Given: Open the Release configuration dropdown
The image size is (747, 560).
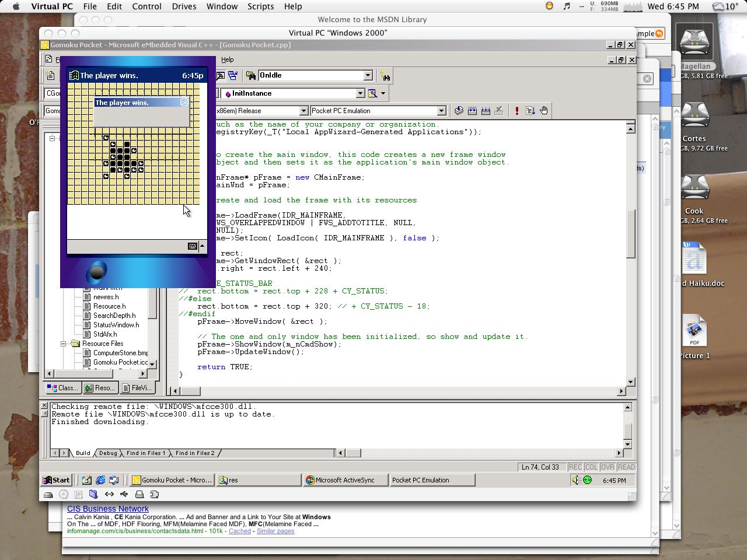Looking at the screenshot, I should (303, 111).
